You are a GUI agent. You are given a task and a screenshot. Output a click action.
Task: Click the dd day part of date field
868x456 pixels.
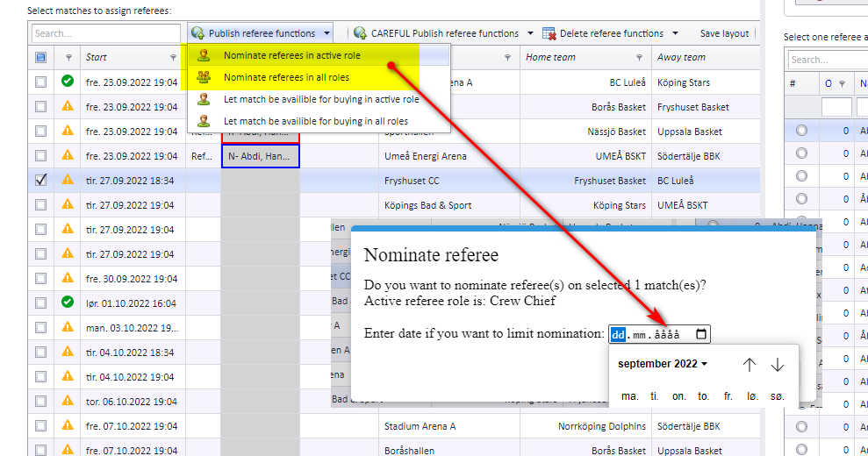[x=618, y=335]
